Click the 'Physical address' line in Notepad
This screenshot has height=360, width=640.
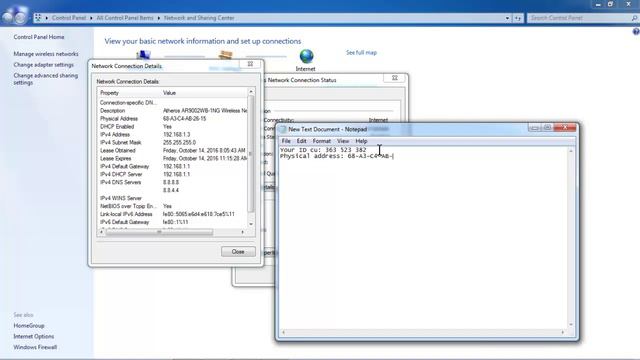point(337,156)
